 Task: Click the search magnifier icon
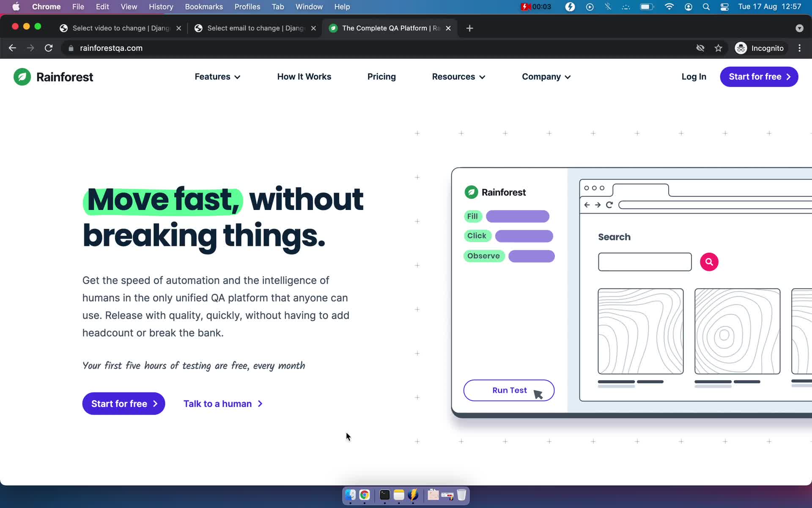(x=709, y=262)
